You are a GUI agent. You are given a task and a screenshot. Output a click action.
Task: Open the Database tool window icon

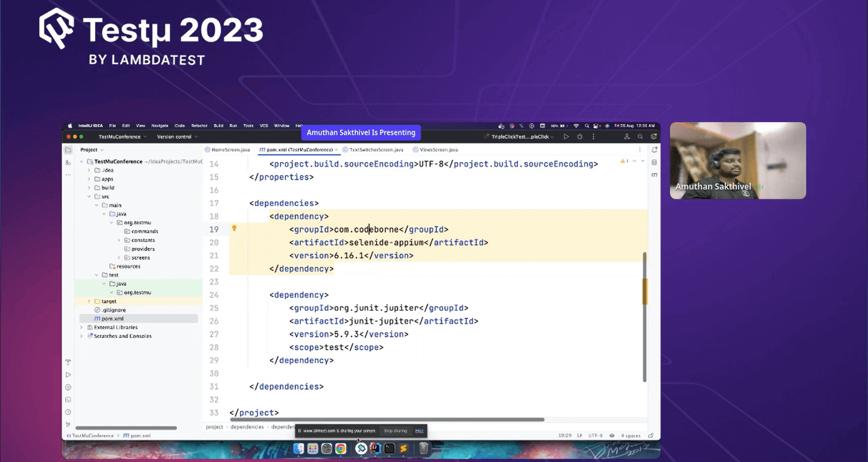[x=654, y=163]
